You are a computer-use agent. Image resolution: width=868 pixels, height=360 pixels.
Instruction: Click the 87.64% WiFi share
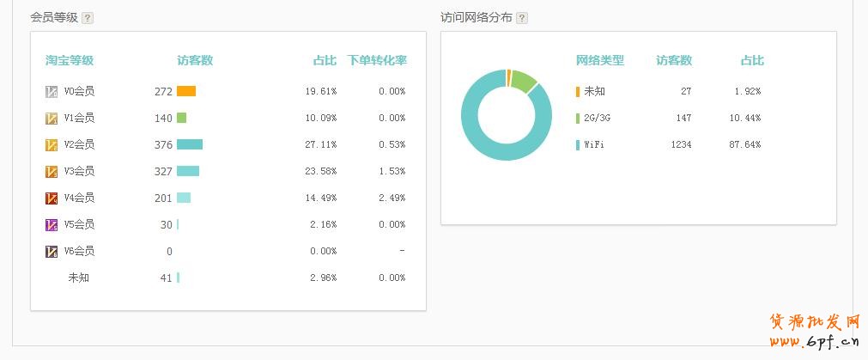point(745,144)
